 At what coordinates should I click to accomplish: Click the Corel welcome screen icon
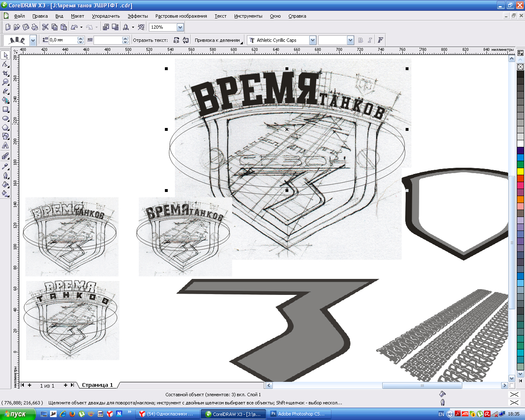tap(142, 27)
